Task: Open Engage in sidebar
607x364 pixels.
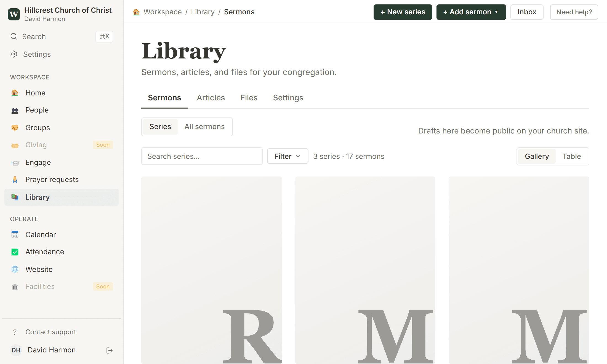Action: (62, 162)
